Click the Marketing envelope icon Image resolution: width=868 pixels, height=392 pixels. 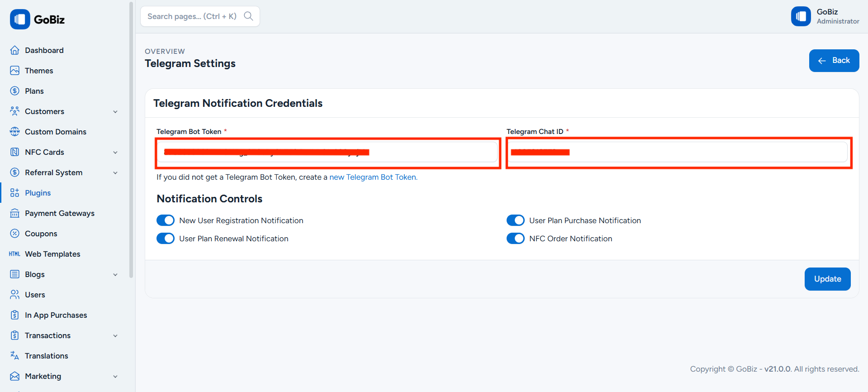click(15, 376)
